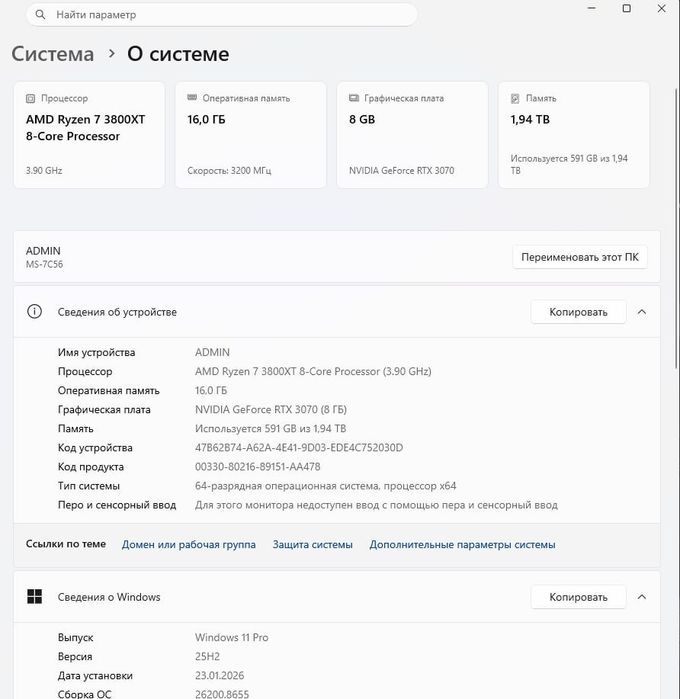Screen dimensions: 680x699
Task: Open Дополнительные параметры системы link
Action: (x=462, y=544)
